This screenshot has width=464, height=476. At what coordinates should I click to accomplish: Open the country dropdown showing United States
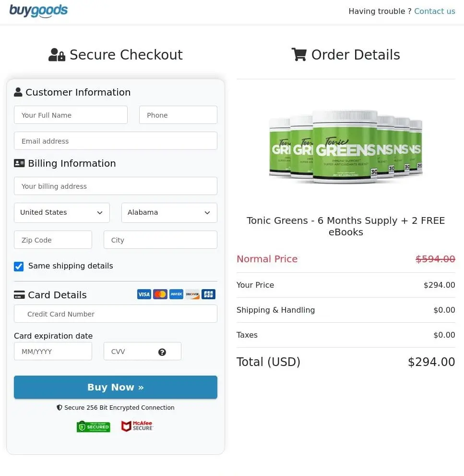coord(61,212)
